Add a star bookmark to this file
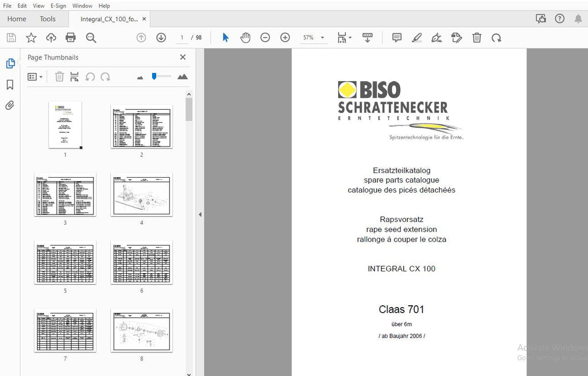The width and height of the screenshot is (588, 376). pyautogui.click(x=31, y=38)
